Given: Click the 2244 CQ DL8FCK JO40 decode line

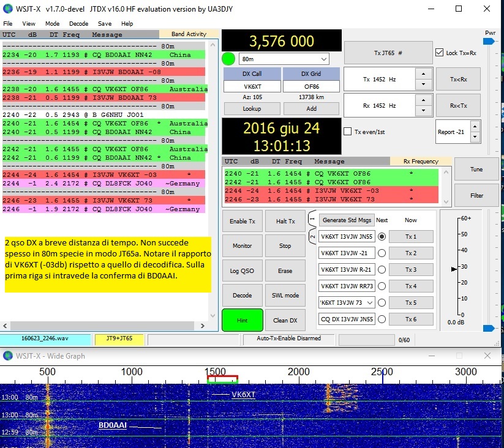Looking at the screenshot, I should 103,184.
